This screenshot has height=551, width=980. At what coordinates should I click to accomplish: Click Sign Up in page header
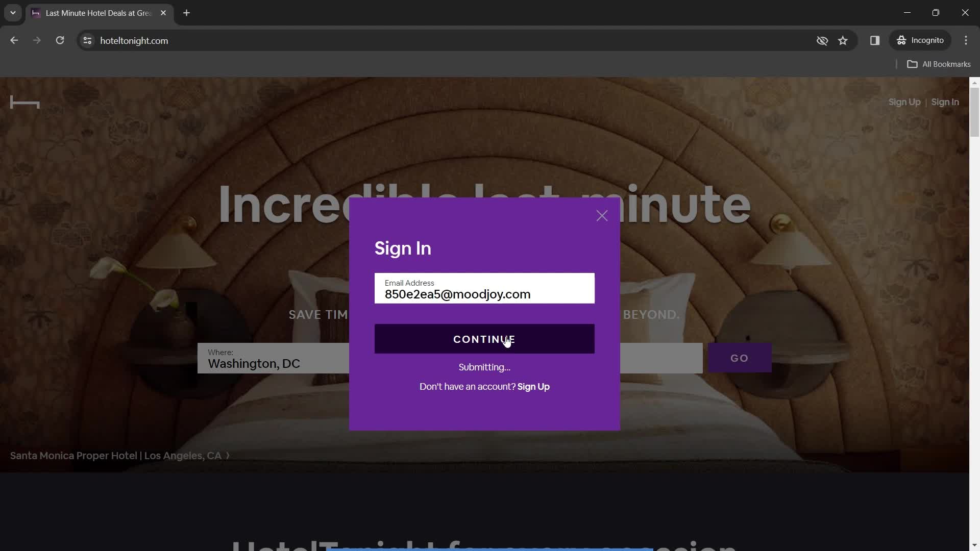click(904, 102)
